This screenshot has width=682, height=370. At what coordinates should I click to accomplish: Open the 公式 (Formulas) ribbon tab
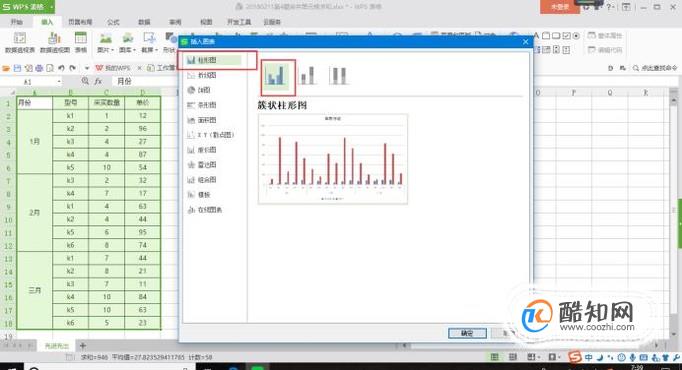(113, 22)
